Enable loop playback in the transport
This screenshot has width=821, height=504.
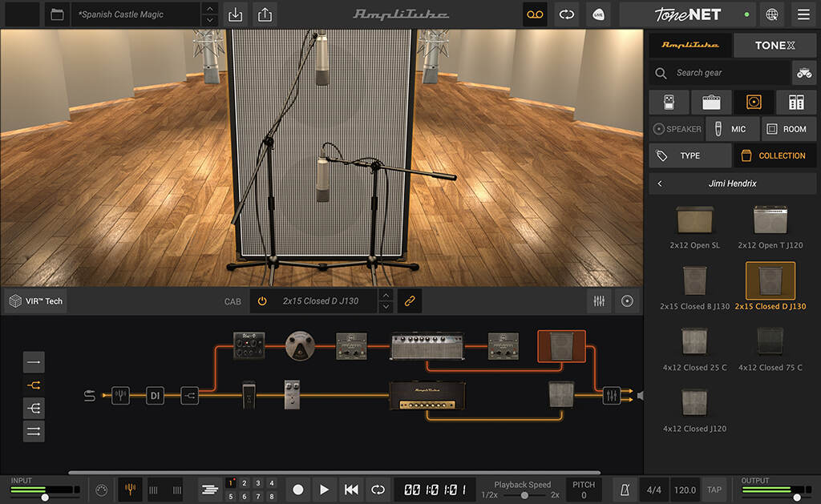coord(377,490)
